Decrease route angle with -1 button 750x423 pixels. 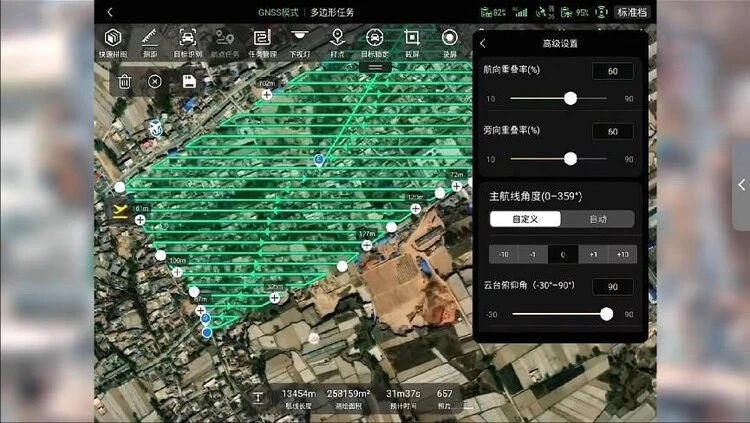point(533,254)
